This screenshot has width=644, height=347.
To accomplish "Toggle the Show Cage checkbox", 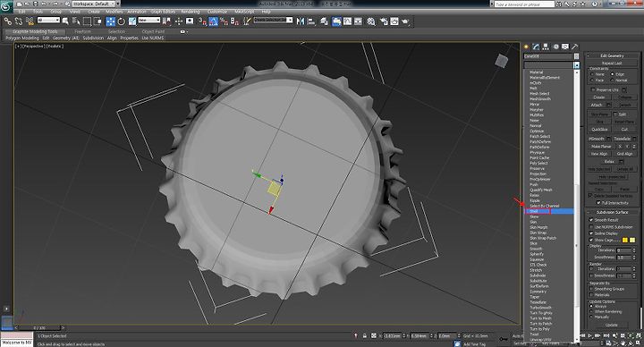I will (x=591, y=240).
